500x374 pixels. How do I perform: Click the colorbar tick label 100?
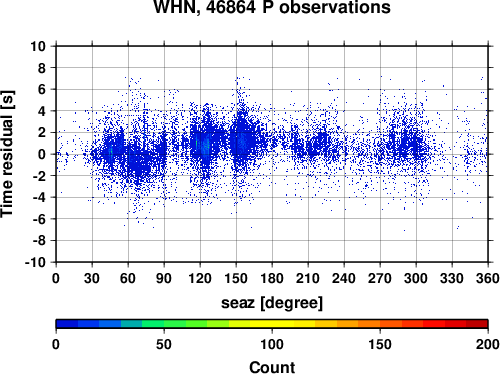pyautogui.click(x=272, y=344)
